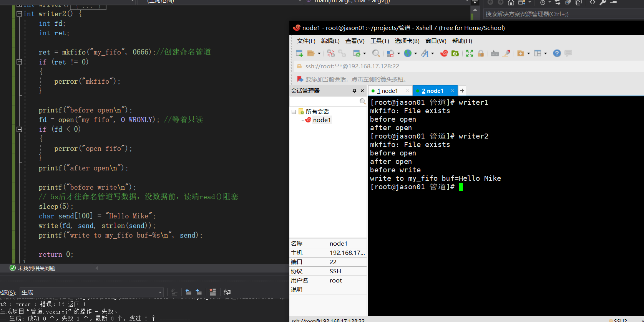Click the Find magnifier icon in Xshell toolbar
Image resolution: width=644 pixels, height=322 pixels.
coord(376,53)
